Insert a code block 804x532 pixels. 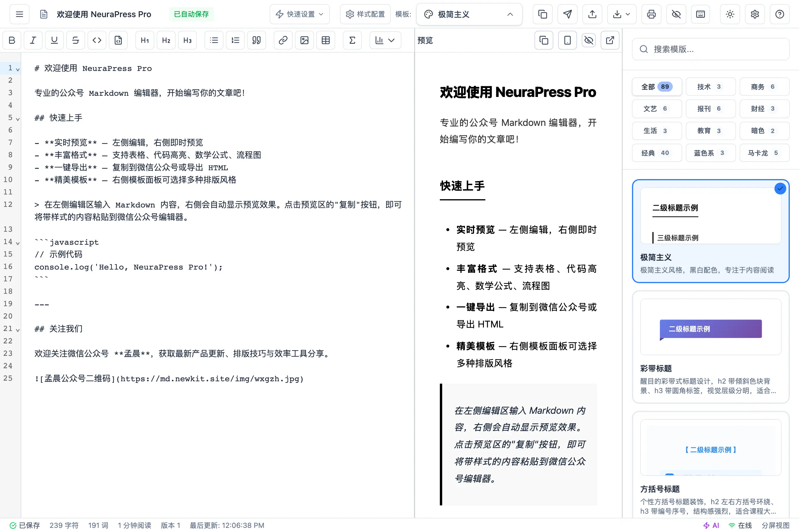click(119, 40)
